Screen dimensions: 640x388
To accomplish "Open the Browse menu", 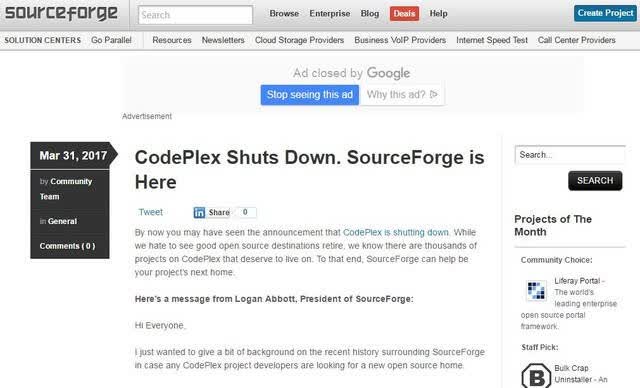I will (x=284, y=13).
